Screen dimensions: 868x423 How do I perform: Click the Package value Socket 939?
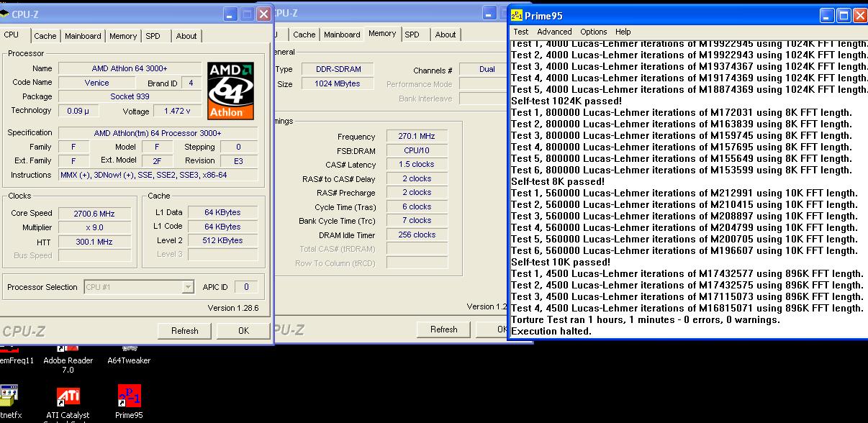pos(130,96)
